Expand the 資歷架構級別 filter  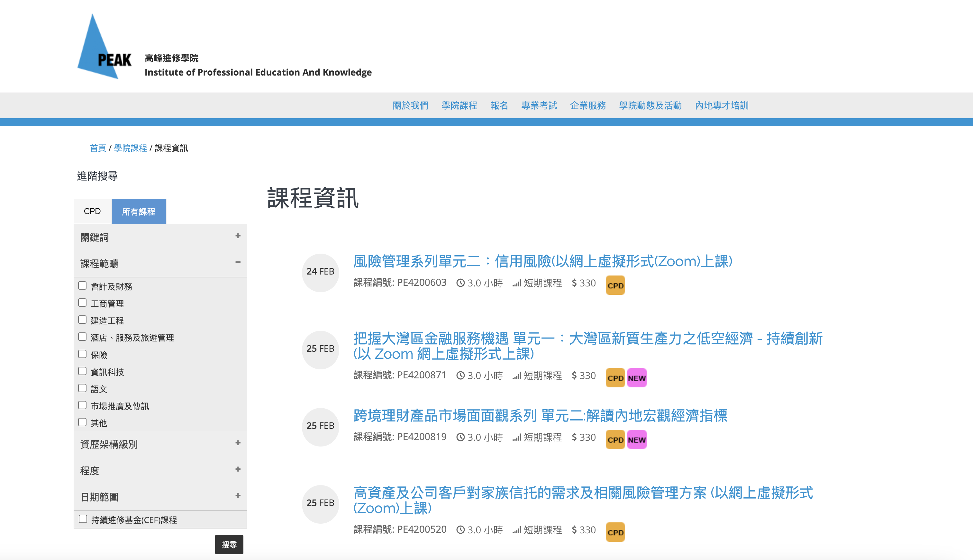[238, 443]
